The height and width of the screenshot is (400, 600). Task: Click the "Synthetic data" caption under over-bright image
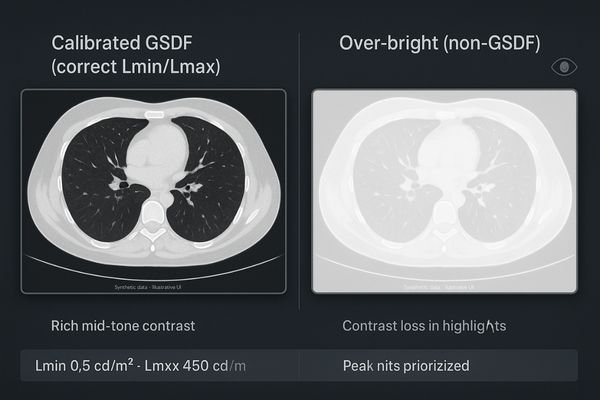[444, 286]
